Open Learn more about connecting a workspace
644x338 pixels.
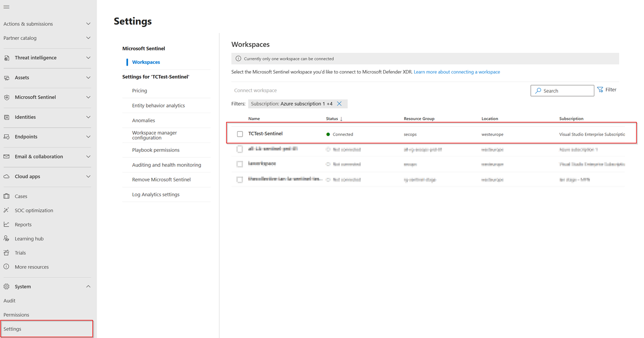457,72
